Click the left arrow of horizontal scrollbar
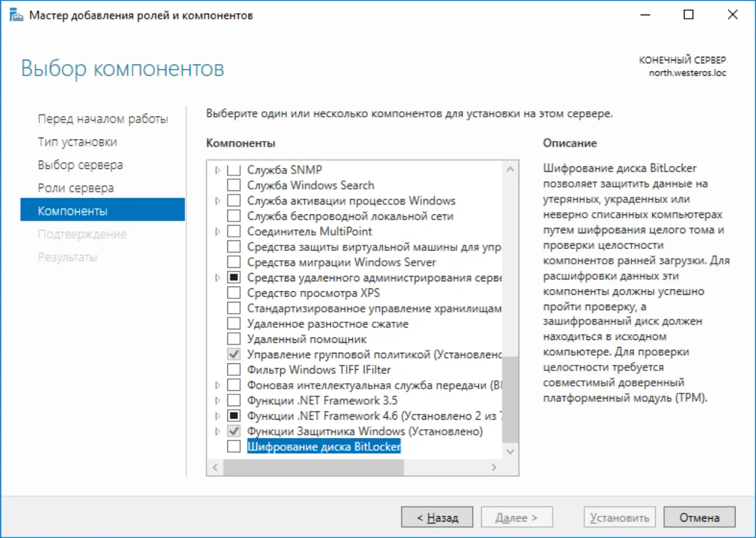The image size is (756, 538). [x=215, y=467]
